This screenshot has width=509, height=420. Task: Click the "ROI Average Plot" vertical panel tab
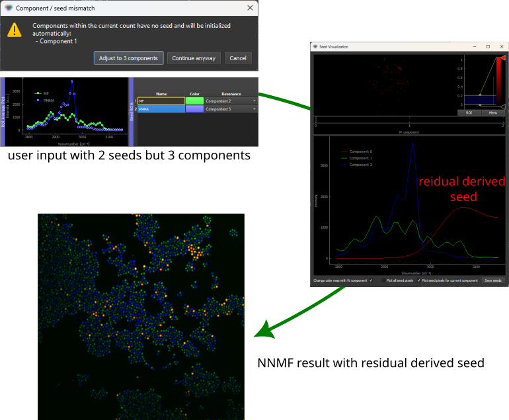click(3, 112)
